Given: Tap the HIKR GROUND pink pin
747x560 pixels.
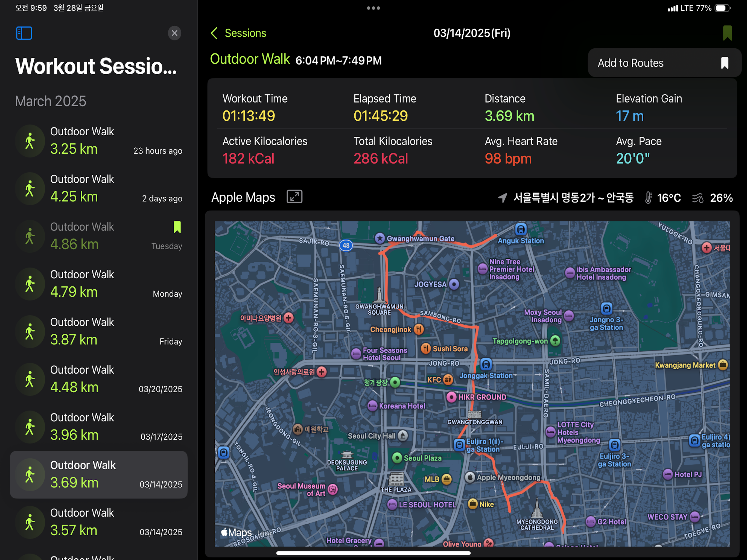Looking at the screenshot, I should click(x=451, y=397).
